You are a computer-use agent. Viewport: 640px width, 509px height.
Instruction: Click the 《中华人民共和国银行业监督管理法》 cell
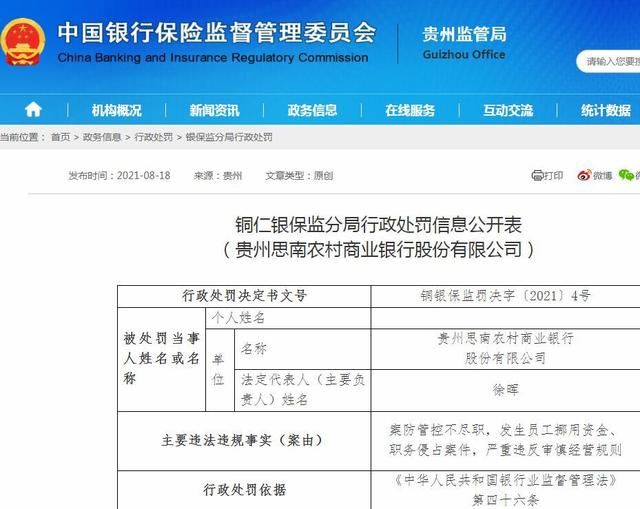pyautogui.click(x=505, y=490)
